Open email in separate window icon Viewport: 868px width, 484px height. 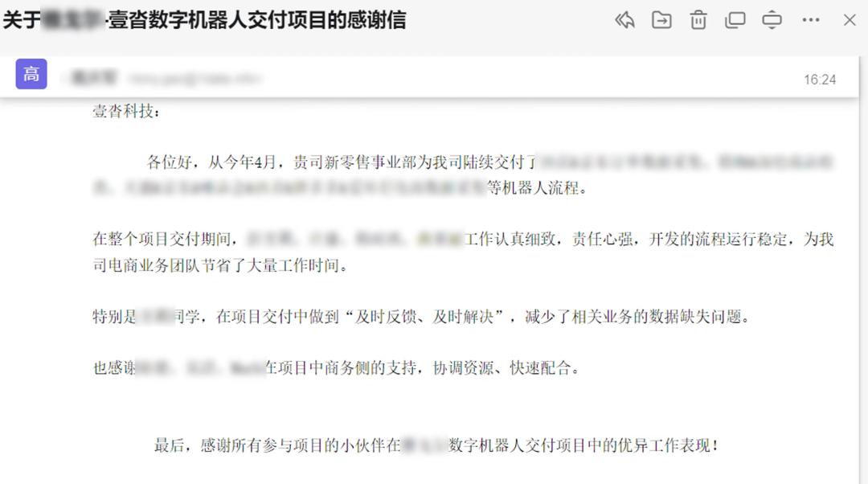(735, 20)
